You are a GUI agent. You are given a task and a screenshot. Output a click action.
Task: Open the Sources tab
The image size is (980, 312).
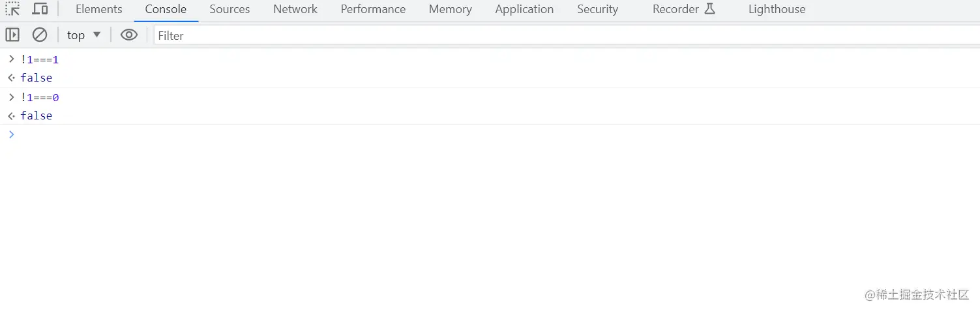pos(230,9)
